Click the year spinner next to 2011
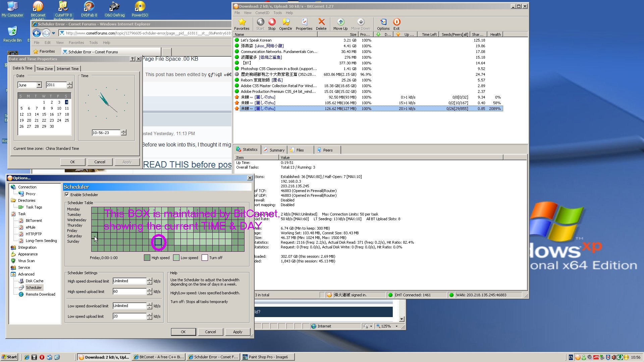This screenshot has height=362, width=644. 69,85
